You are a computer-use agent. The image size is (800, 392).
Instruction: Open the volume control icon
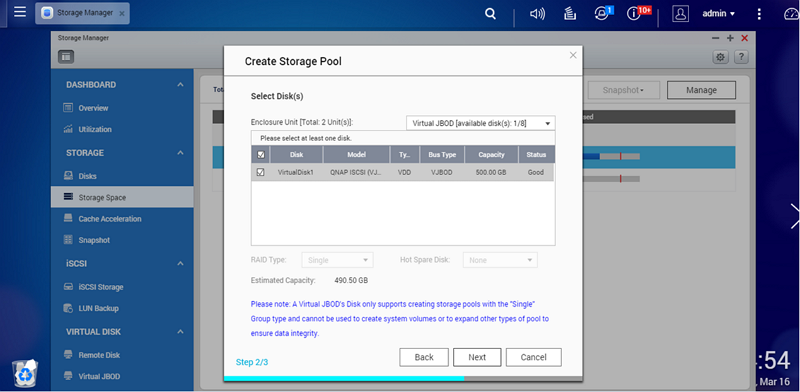click(x=537, y=14)
